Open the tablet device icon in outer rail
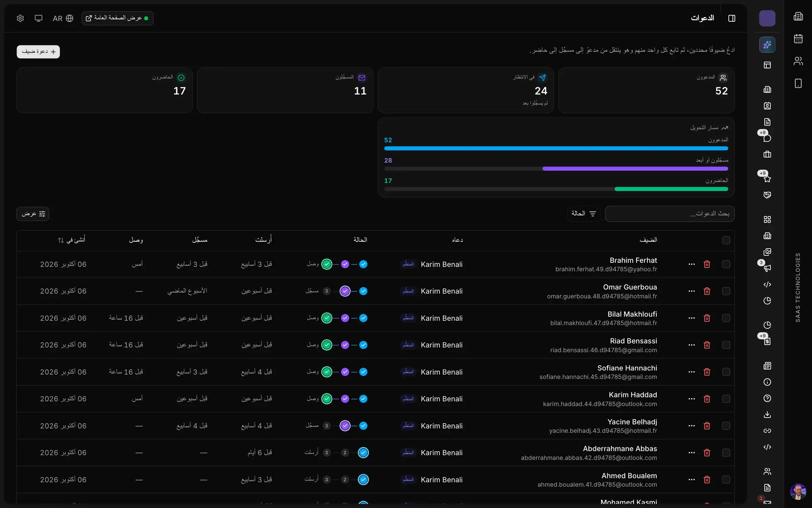 point(798,83)
